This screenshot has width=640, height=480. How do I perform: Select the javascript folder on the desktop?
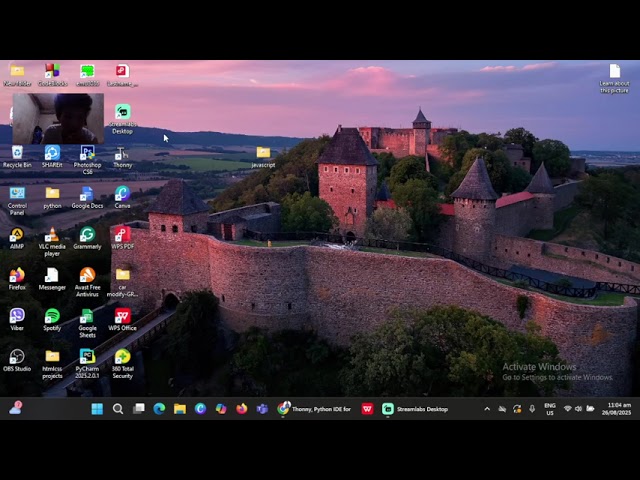263,157
